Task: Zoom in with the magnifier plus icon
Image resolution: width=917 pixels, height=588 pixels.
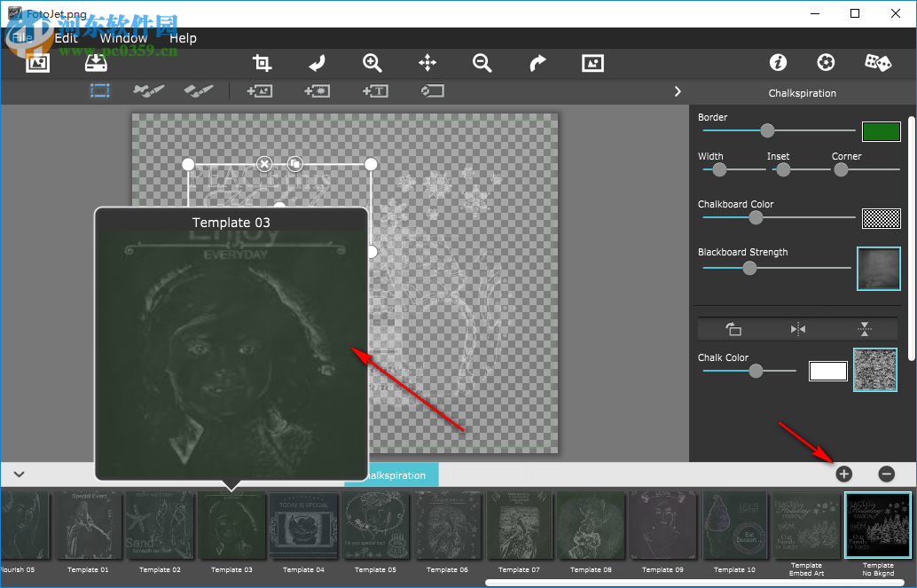Action: [372, 62]
